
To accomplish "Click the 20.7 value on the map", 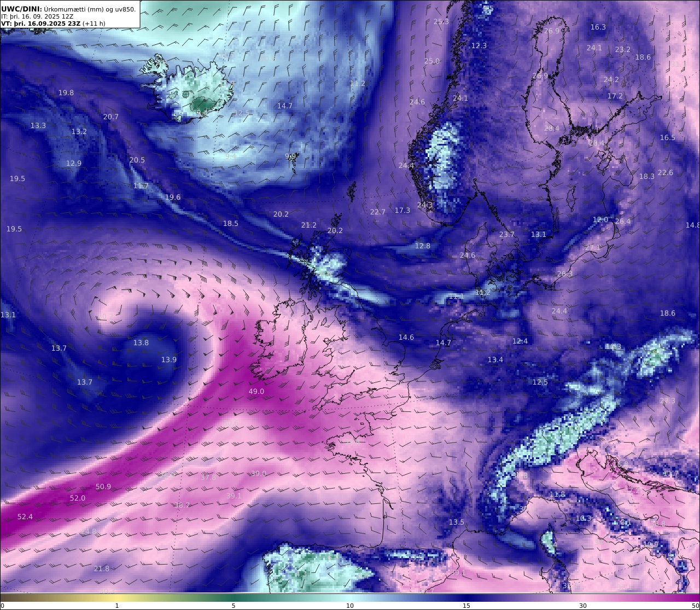I will coord(111,117).
